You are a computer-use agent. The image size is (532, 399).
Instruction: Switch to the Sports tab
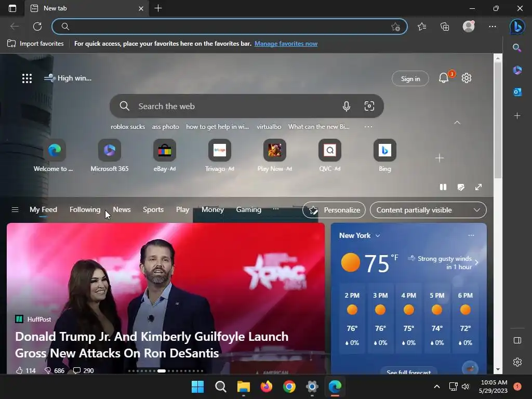pyautogui.click(x=153, y=210)
